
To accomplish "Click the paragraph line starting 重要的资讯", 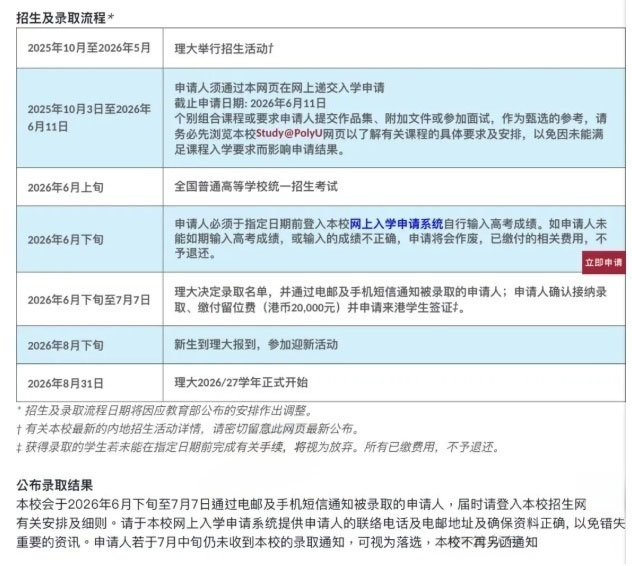I will pyautogui.click(x=277, y=542).
